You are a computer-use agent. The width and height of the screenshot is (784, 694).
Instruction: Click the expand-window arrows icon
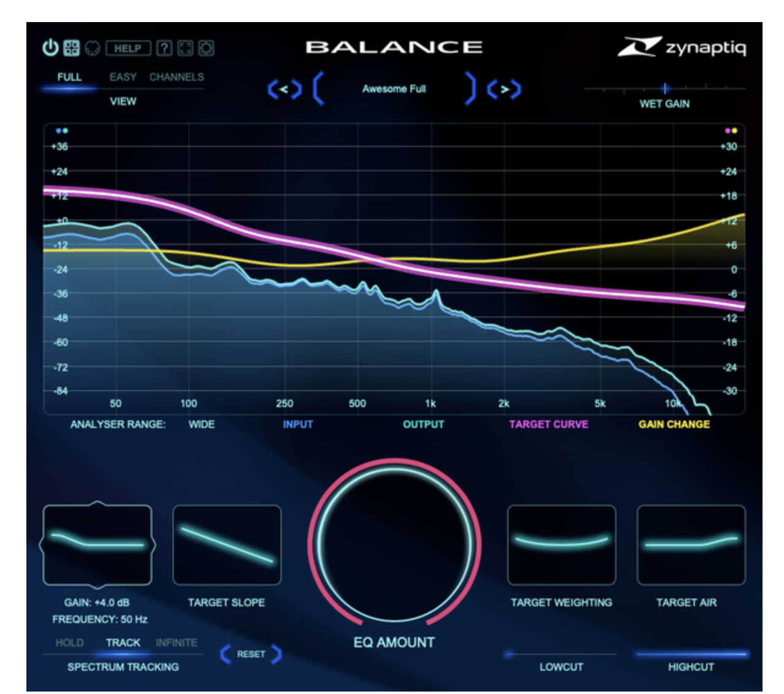click(x=185, y=48)
